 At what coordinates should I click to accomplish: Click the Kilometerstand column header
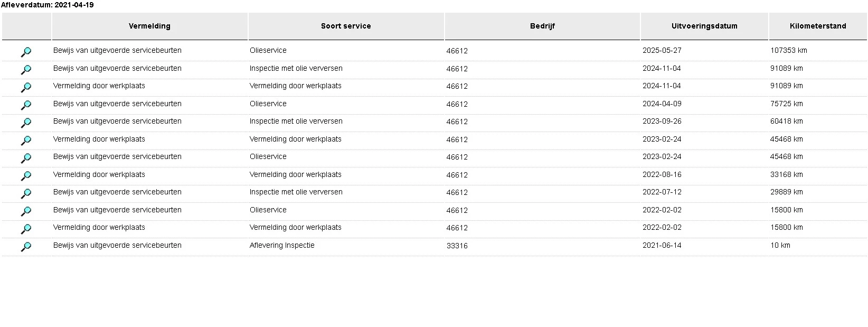point(818,26)
